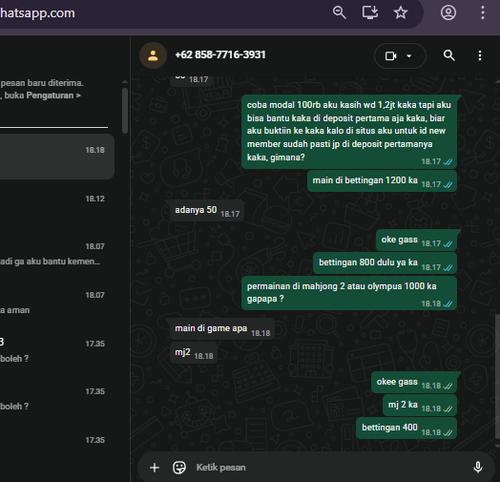Image resolution: width=500 pixels, height=482 pixels.
Task: Open the browser profile avatar icon
Action: 448,13
